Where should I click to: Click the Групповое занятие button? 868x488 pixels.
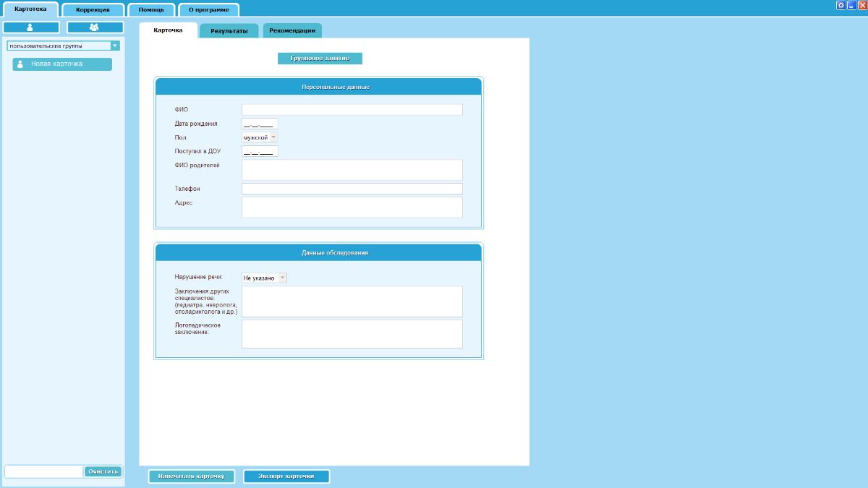(x=320, y=58)
